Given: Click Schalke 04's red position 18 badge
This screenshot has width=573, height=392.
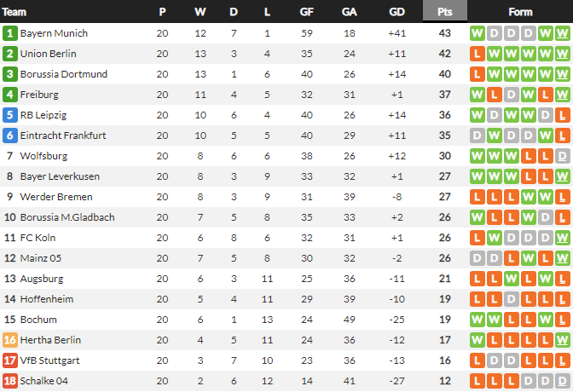Looking at the screenshot, I should point(9,381).
